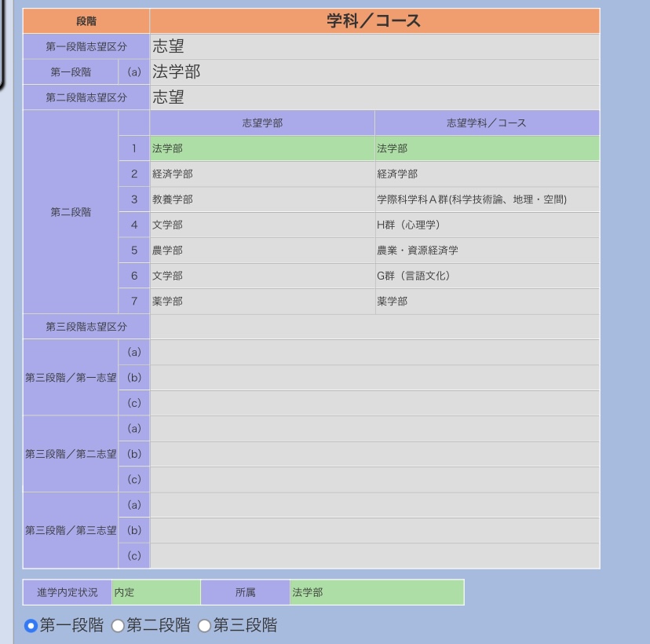
Task: Click the green 法学部 row in choice 1
Action: 262,148
